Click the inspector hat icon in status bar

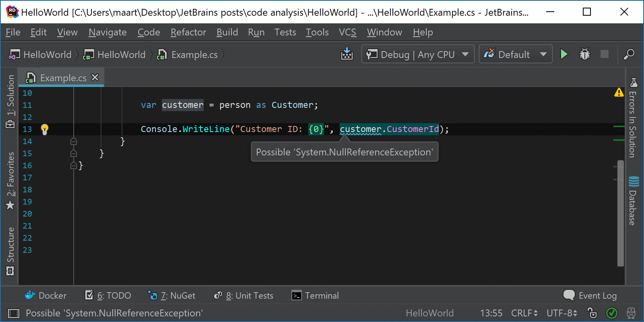click(631, 313)
